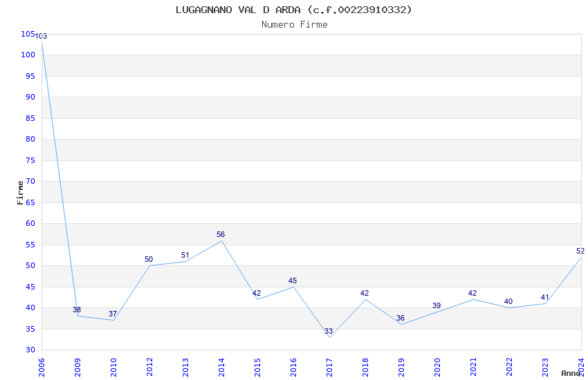
Task: Select the 39 data label for 2020
Action: pos(437,305)
